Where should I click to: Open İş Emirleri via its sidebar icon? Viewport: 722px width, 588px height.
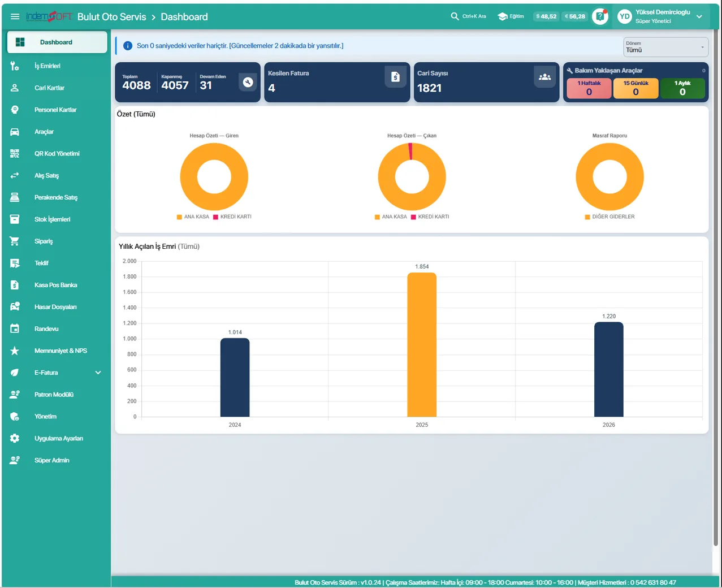[x=15, y=66]
